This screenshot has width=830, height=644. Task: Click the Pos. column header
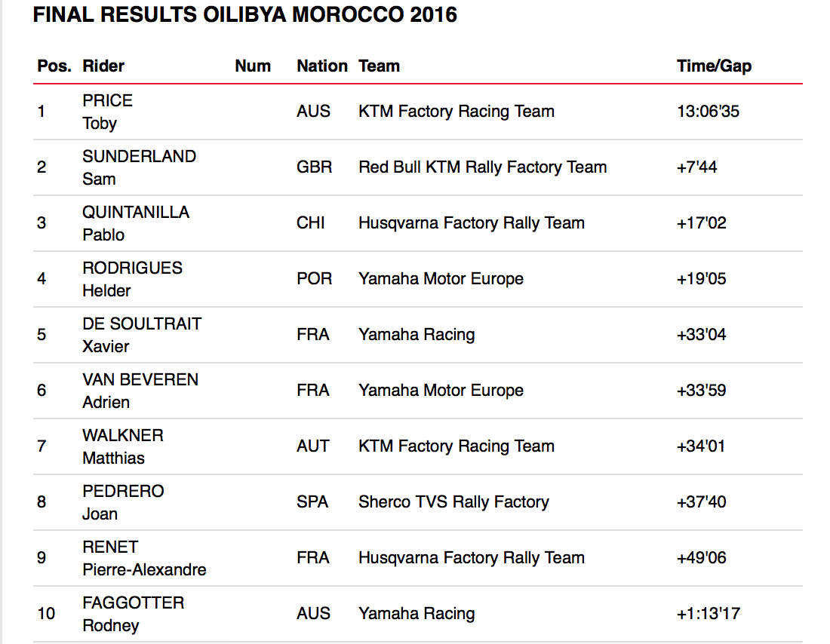54,66
